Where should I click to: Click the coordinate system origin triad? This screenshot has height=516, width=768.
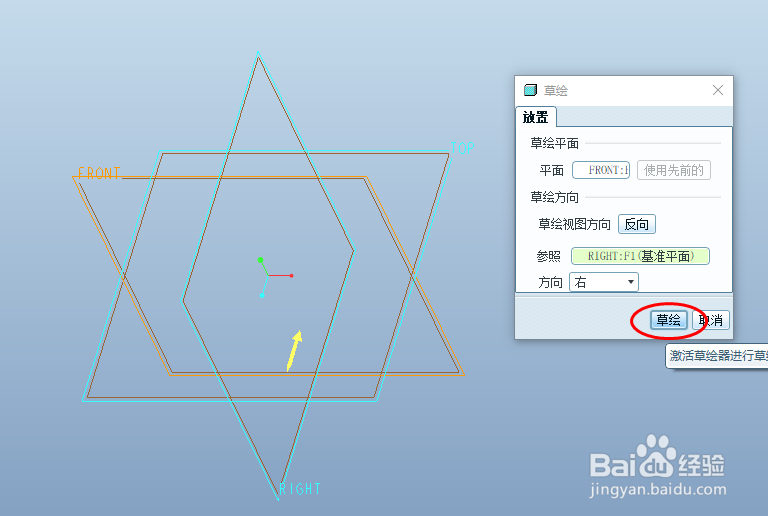(x=269, y=276)
